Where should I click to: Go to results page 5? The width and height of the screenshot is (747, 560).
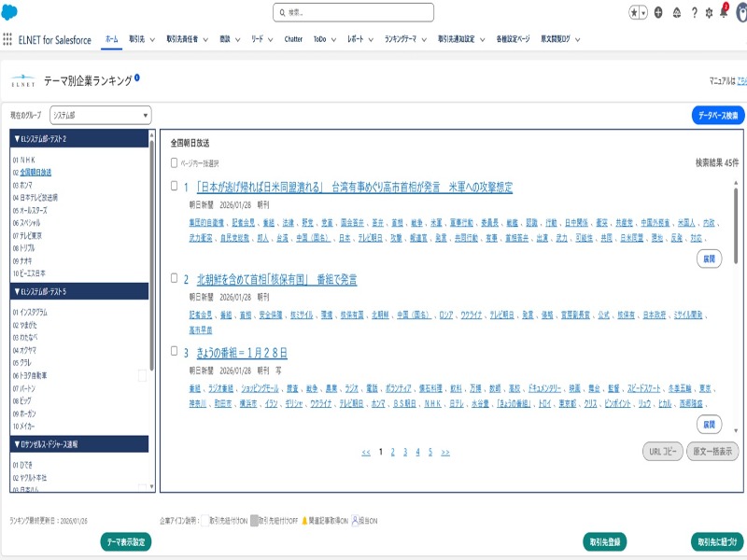coord(430,452)
